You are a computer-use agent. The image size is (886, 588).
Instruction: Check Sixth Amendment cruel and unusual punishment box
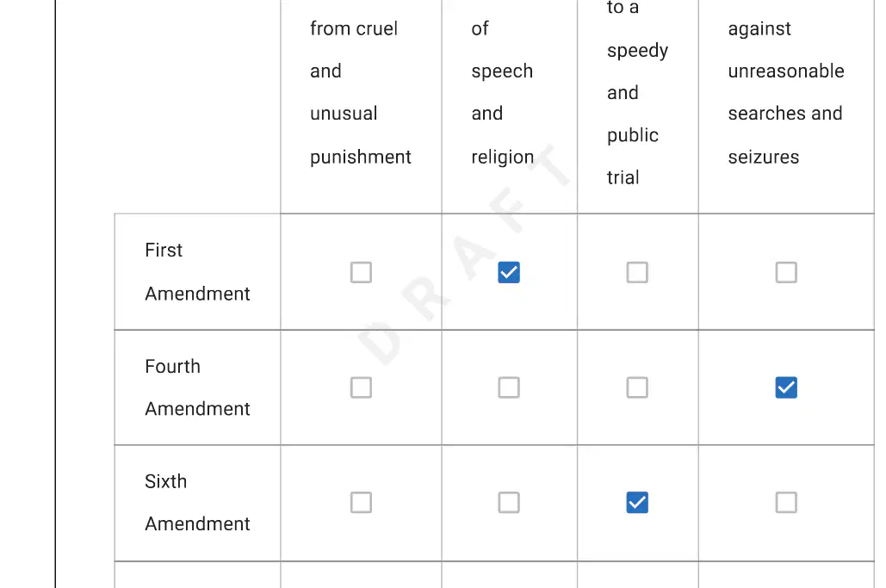361,502
